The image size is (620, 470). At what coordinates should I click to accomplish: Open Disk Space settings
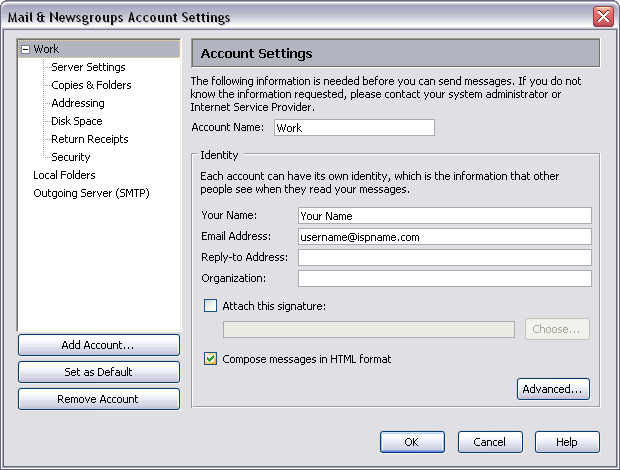(x=77, y=121)
